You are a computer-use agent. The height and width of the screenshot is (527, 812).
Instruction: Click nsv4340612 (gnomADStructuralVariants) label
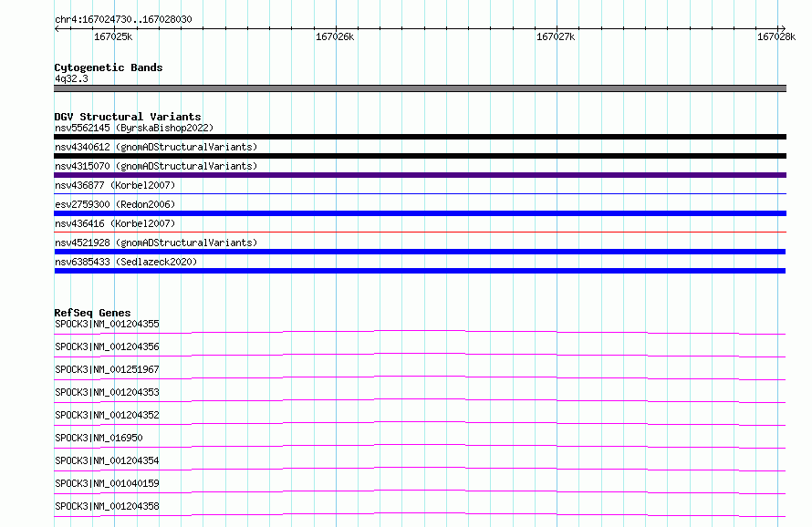pos(156,147)
